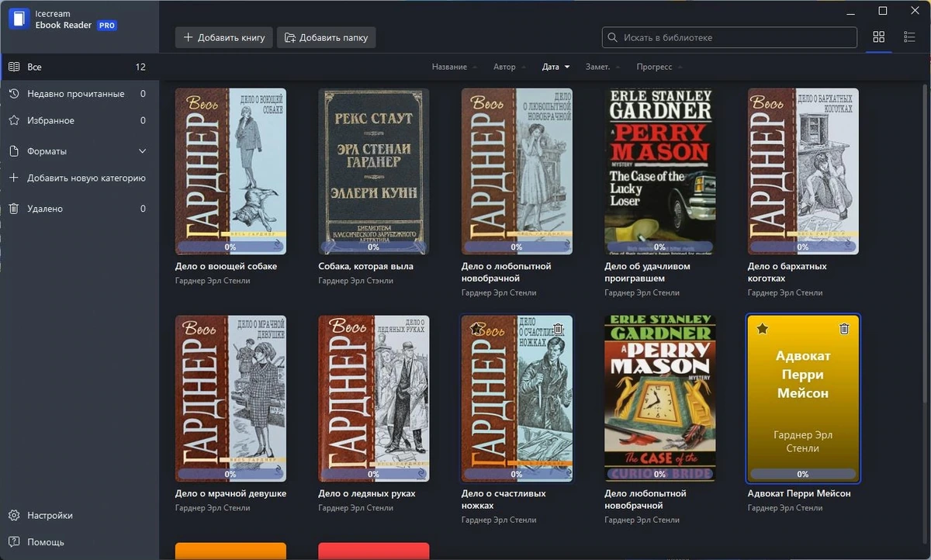The width and height of the screenshot is (931, 560).
Task: Click the Settings gear icon in the sidebar
Action: (x=14, y=515)
